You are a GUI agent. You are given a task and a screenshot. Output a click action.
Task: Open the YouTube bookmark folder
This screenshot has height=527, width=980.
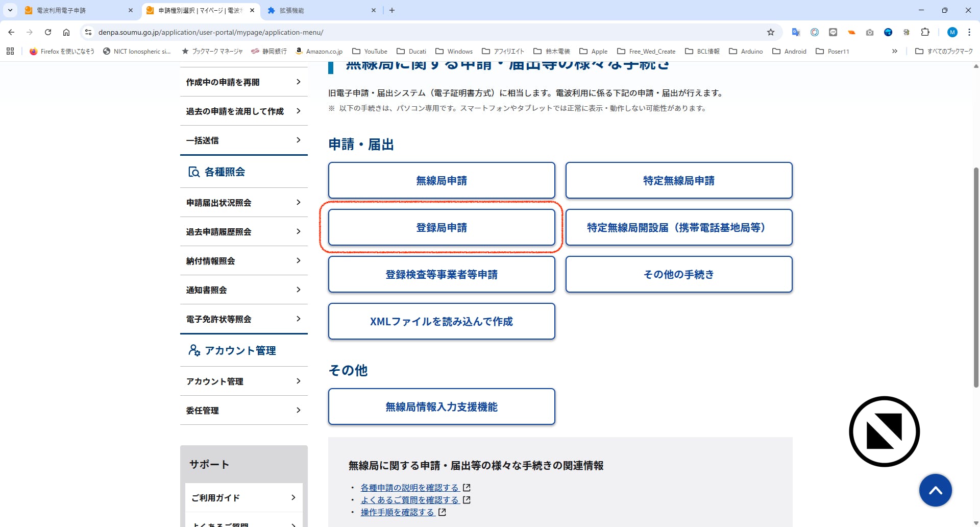pyautogui.click(x=370, y=51)
